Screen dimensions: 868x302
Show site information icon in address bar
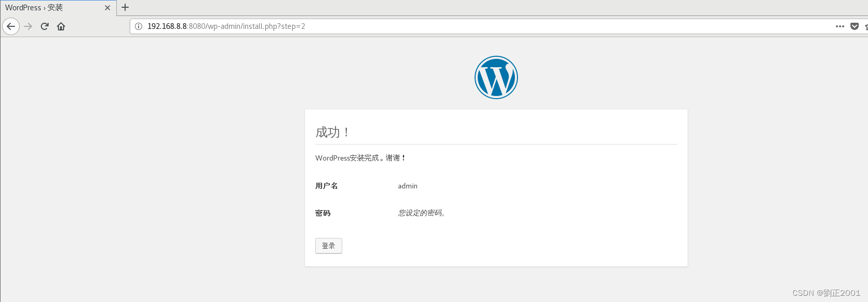[x=139, y=26]
